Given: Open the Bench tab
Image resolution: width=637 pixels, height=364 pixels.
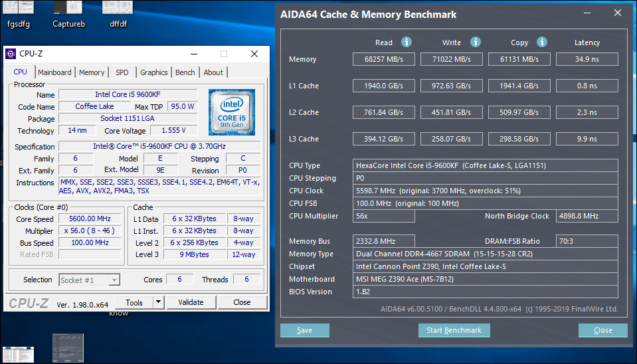Looking at the screenshot, I should tap(185, 72).
